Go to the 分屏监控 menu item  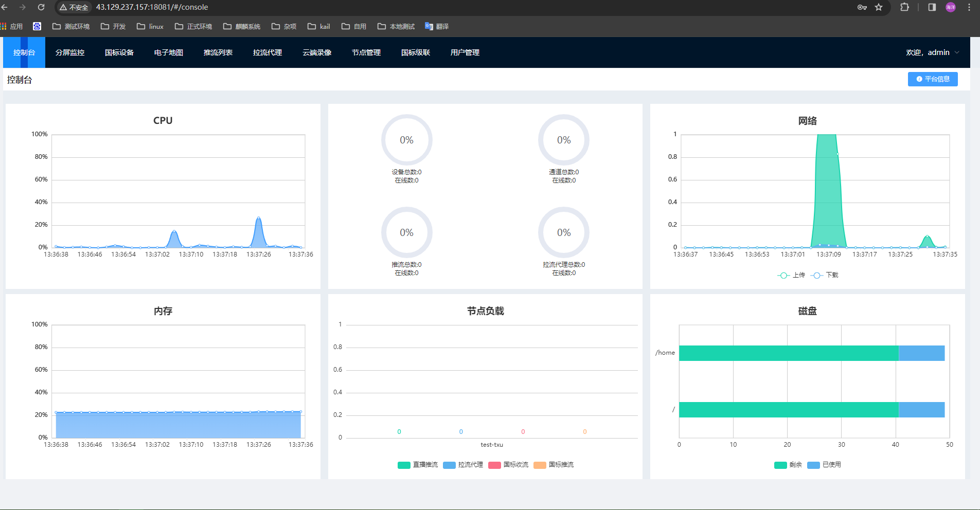click(x=70, y=52)
